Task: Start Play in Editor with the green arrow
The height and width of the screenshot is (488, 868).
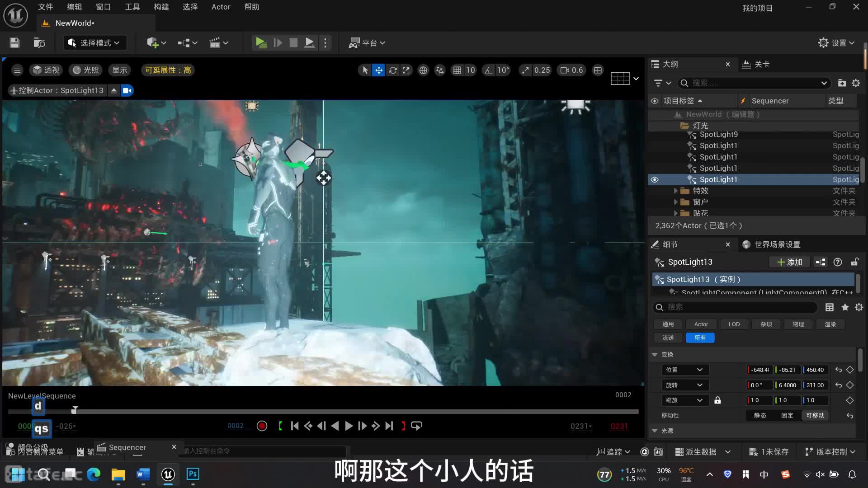Action: point(261,43)
